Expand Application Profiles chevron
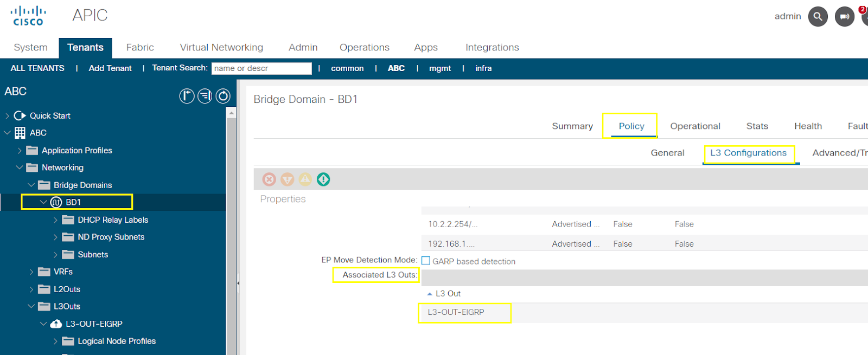 tap(20, 151)
